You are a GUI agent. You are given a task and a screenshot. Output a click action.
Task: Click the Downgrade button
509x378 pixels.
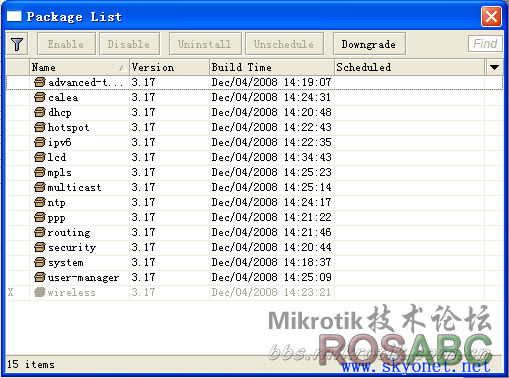tap(369, 44)
